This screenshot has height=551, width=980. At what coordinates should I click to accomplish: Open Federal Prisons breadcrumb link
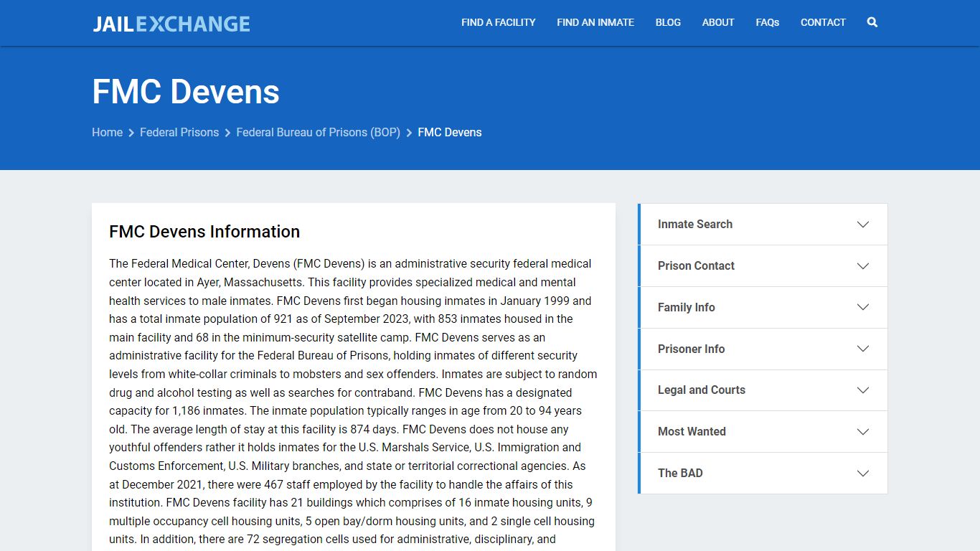click(179, 132)
